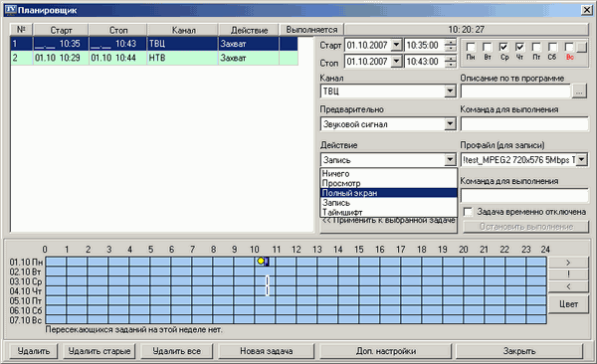Click the lower 'Команда для выполнения' field

[x=524, y=195]
